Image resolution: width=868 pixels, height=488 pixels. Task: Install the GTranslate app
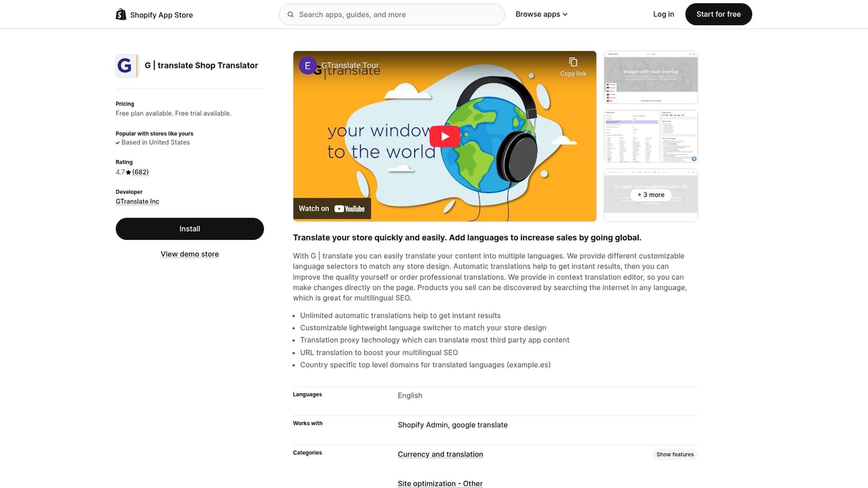[x=189, y=228]
